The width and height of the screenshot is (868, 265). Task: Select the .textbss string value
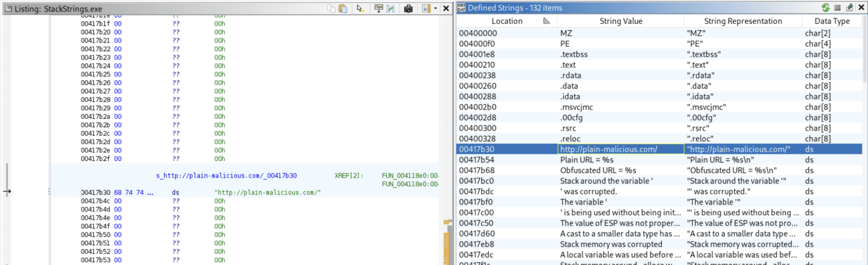click(x=574, y=54)
